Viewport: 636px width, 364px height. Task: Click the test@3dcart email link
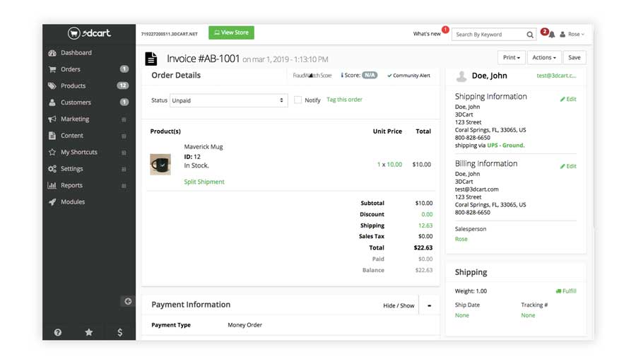point(556,76)
